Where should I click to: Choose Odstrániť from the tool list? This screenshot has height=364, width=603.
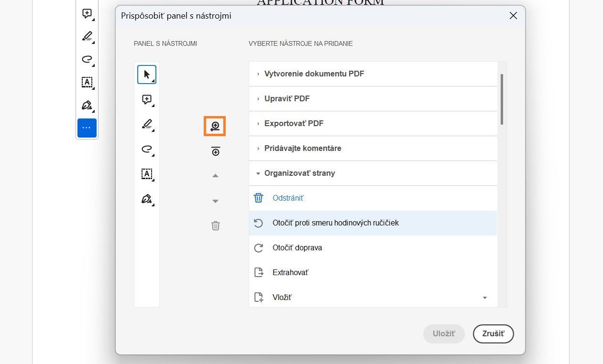[x=288, y=198]
